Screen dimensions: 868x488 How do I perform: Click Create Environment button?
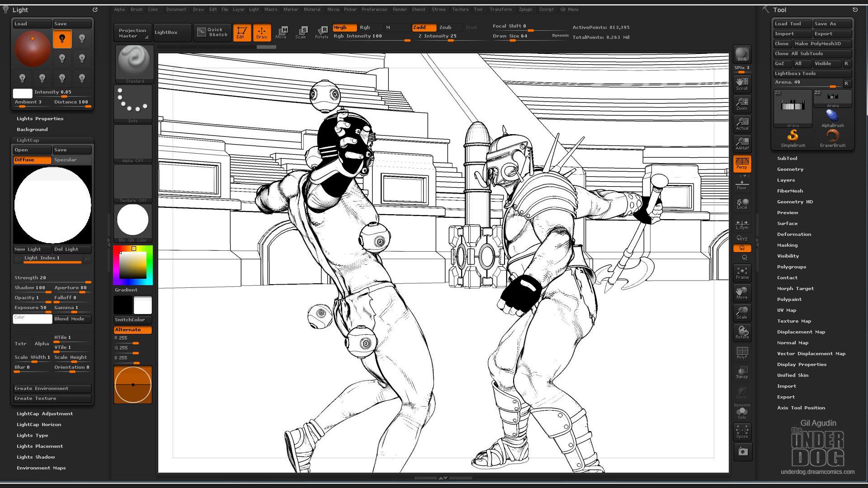pyautogui.click(x=52, y=388)
